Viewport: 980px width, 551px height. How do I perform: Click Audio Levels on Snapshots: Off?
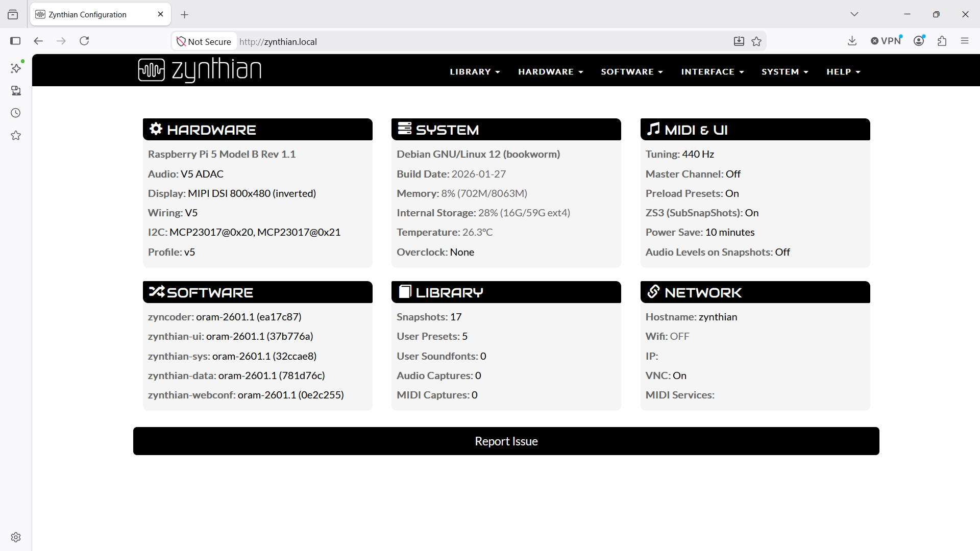tap(718, 252)
